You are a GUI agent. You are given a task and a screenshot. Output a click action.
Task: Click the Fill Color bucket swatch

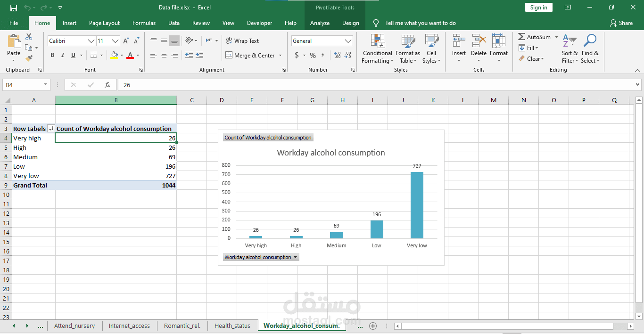coord(114,55)
